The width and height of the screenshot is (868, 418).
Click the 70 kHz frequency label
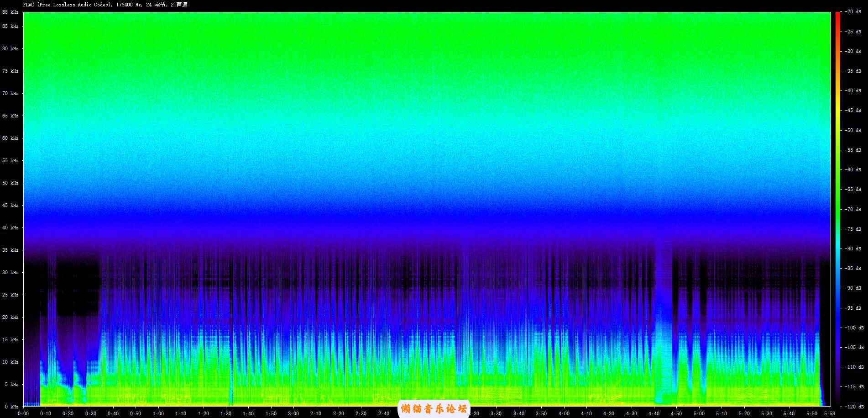click(x=10, y=93)
